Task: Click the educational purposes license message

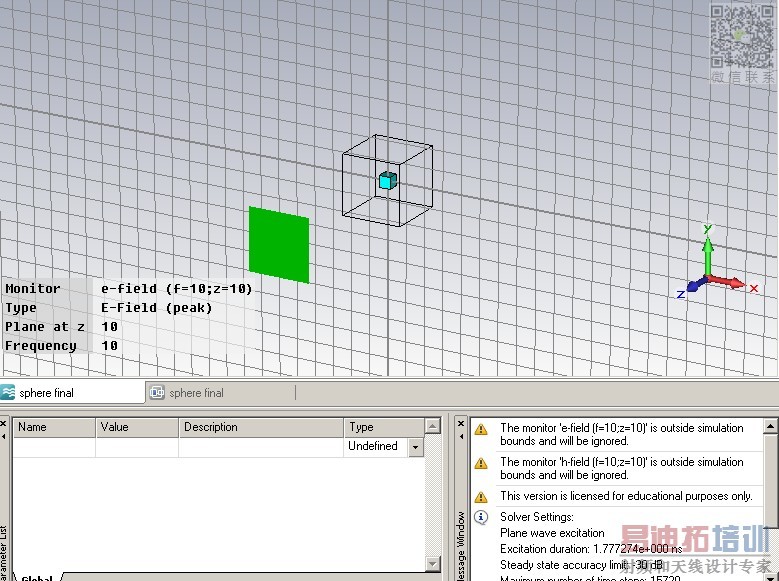Action: click(626, 496)
